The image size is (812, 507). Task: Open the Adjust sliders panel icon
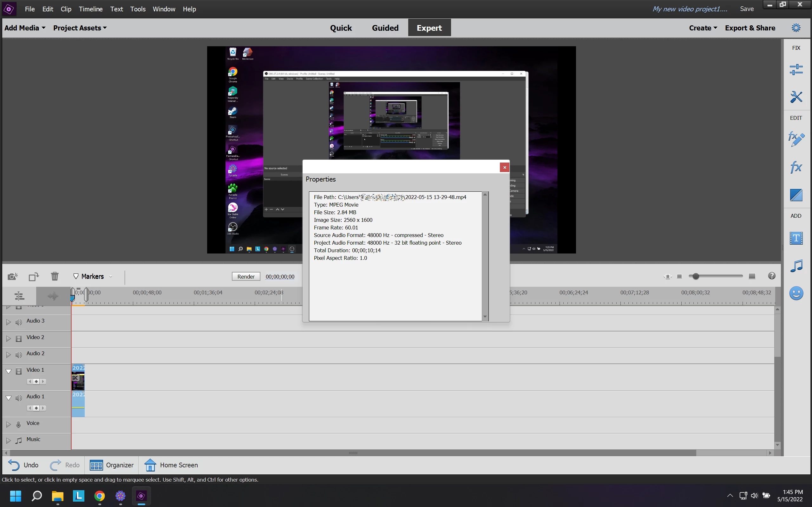[x=796, y=70]
